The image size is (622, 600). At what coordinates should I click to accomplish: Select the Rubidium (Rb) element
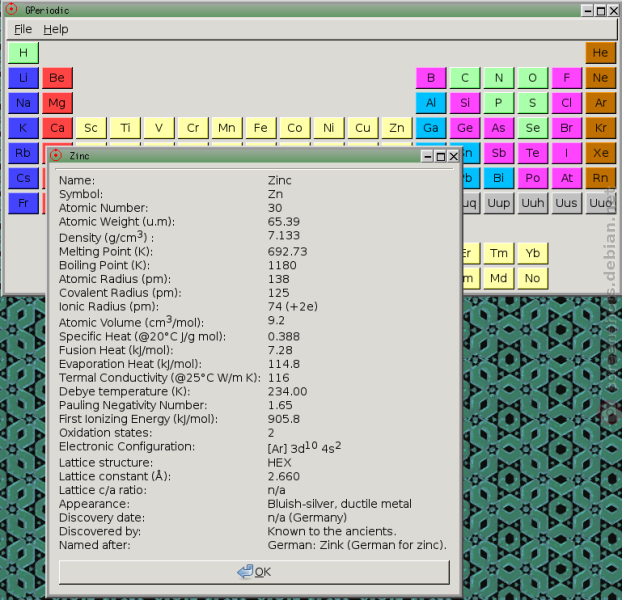tap(23, 153)
